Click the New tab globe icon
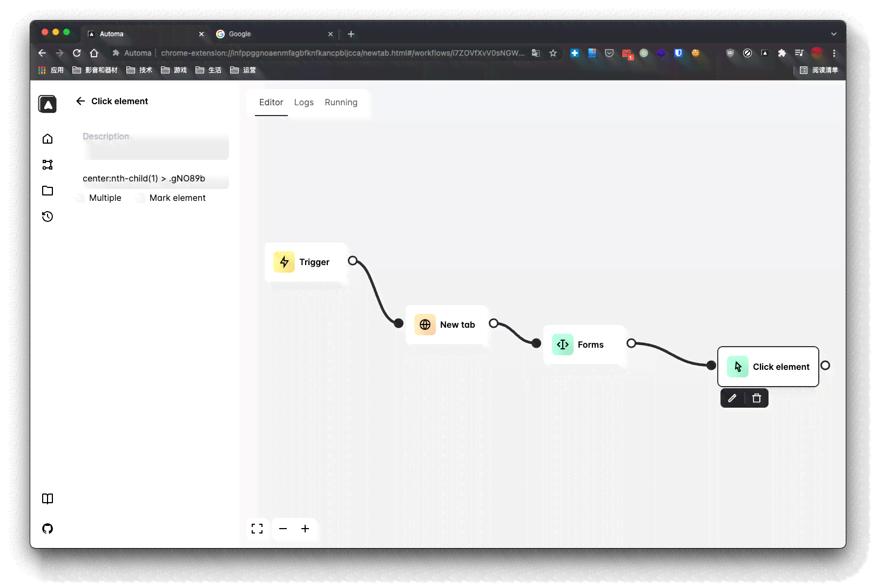The width and height of the screenshot is (876, 588). coord(425,325)
